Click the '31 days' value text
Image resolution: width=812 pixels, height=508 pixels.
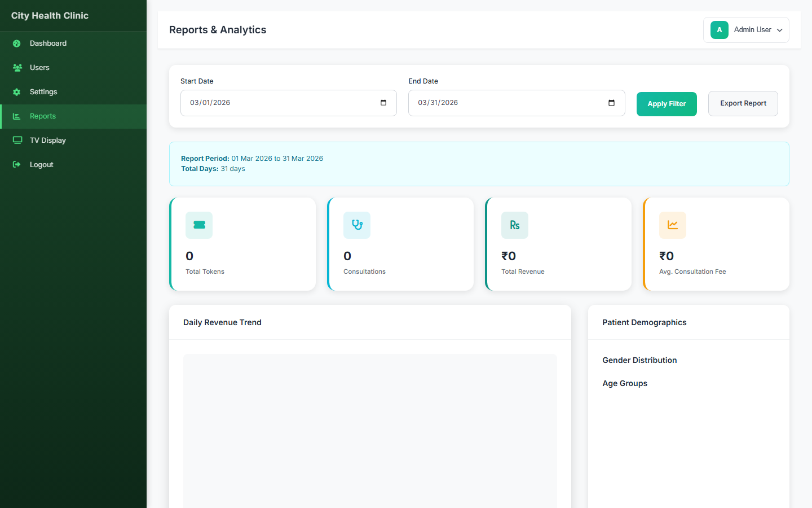tap(233, 169)
